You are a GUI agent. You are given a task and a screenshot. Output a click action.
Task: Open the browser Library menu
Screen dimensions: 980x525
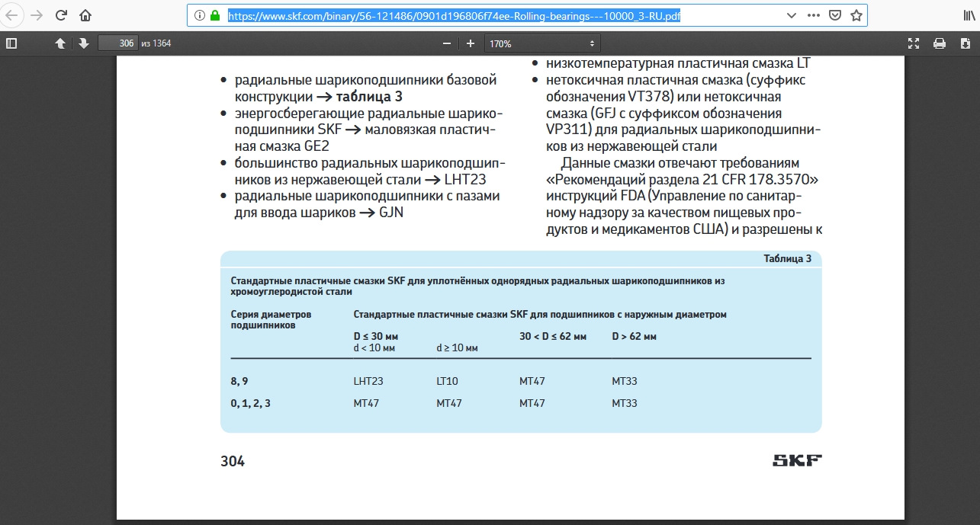pos(963,15)
